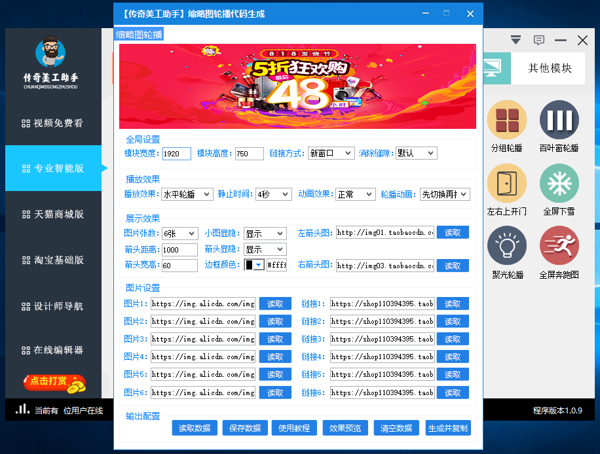Screen dimensions: 600x454
Task: Select the 全屏奔跑图 running figure icon
Action: [x=559, y=247]
